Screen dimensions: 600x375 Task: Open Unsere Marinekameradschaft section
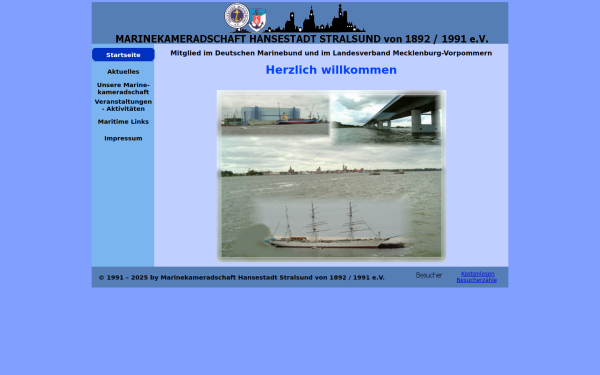point(123,88)
